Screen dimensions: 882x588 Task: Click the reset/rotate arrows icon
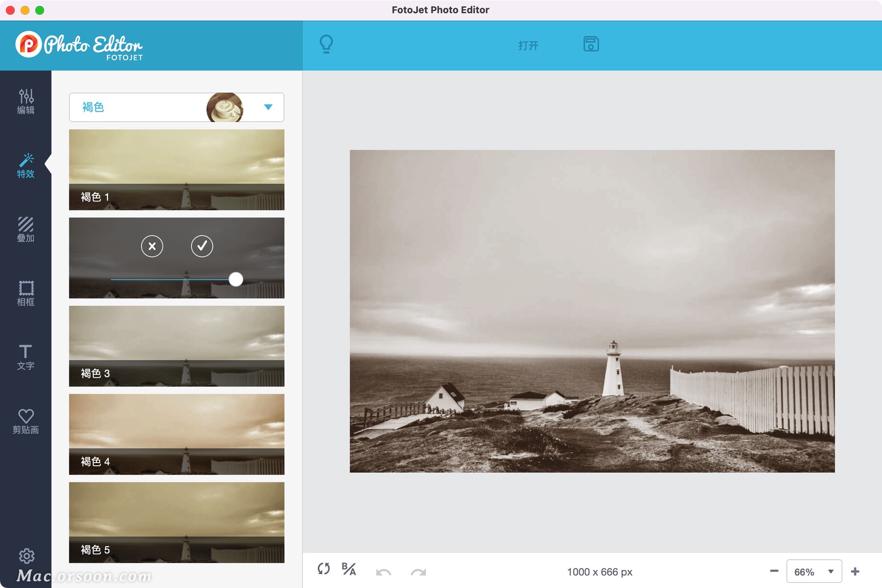pyautogui.click(x=324, y=569)
